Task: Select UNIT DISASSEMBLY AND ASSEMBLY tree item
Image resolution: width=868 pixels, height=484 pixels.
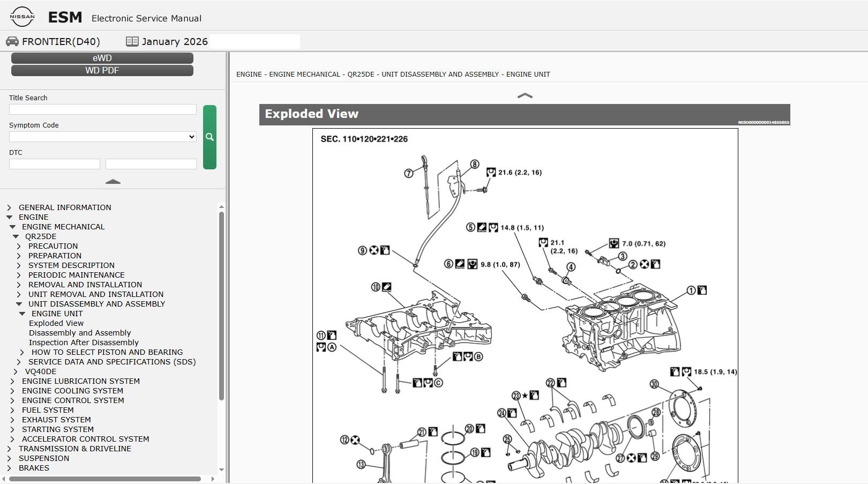Action: point(96,304)
